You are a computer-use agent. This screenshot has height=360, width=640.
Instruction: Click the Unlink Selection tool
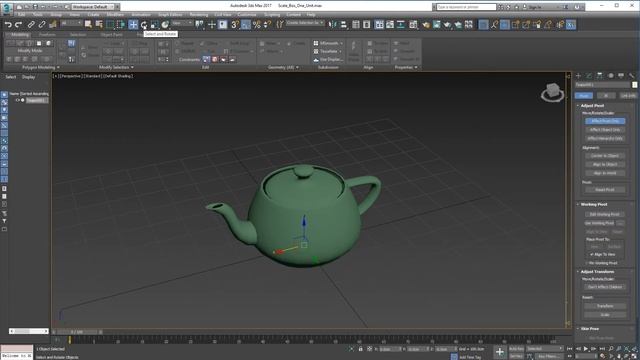click(x=42, y=25)
